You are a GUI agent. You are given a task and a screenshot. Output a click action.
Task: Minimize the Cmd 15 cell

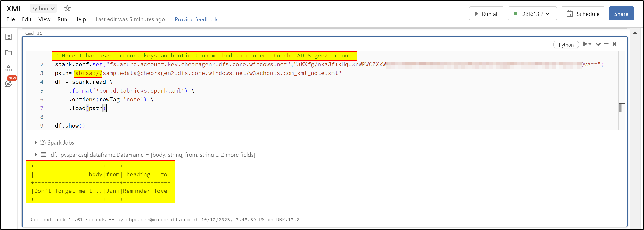coord(606,44)
